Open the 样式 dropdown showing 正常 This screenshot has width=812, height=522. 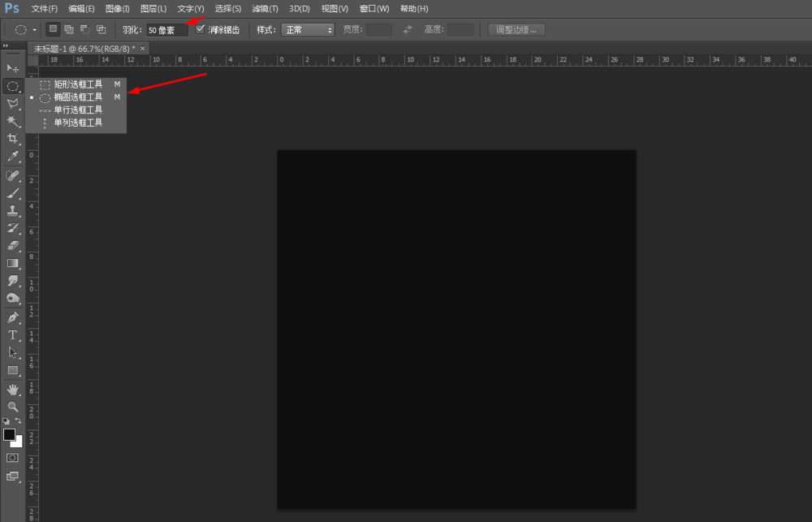pyautogui.click(x=307, y=29)
